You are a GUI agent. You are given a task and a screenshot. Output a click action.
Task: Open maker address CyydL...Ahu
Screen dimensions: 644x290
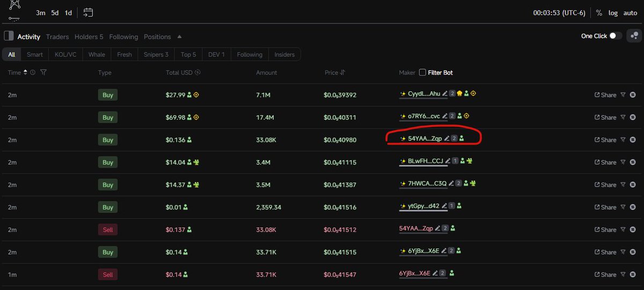click(424, 94)
